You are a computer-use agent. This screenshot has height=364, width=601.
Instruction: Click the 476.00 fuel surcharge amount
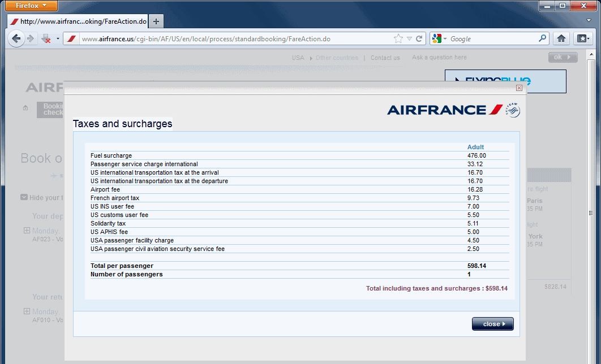coord(476,155)
